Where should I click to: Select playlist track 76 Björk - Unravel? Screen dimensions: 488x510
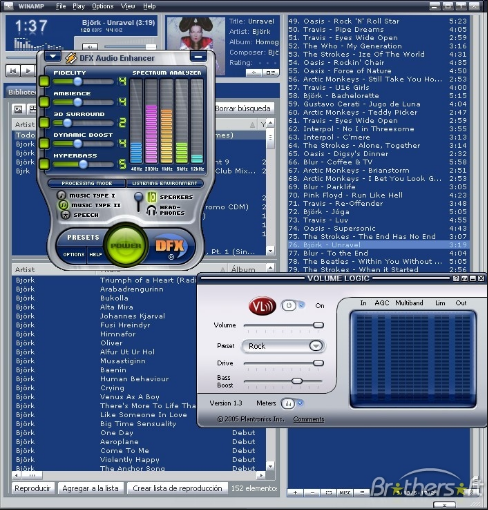[378, 245]
